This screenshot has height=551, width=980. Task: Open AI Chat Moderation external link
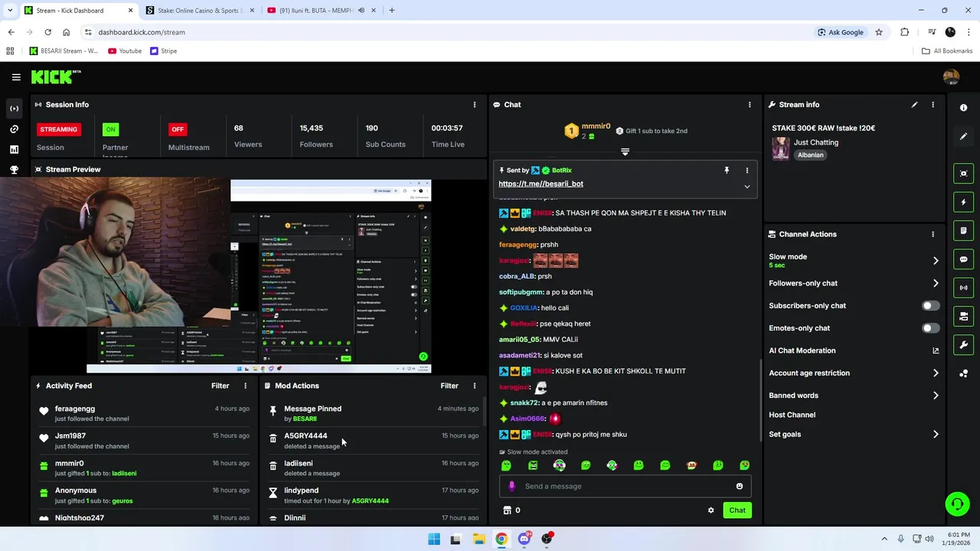click(936, 350)
